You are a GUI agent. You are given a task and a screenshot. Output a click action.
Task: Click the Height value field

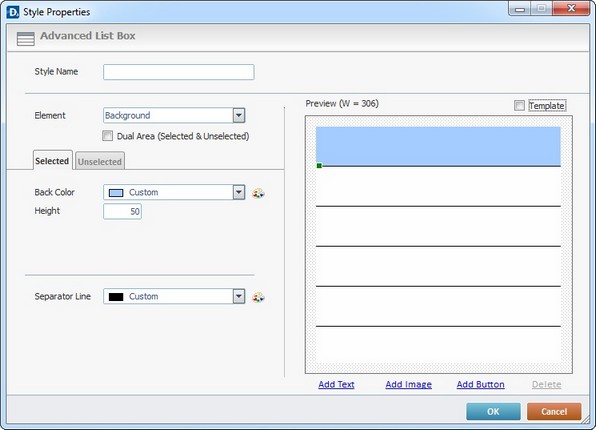(x=122, y=211)
